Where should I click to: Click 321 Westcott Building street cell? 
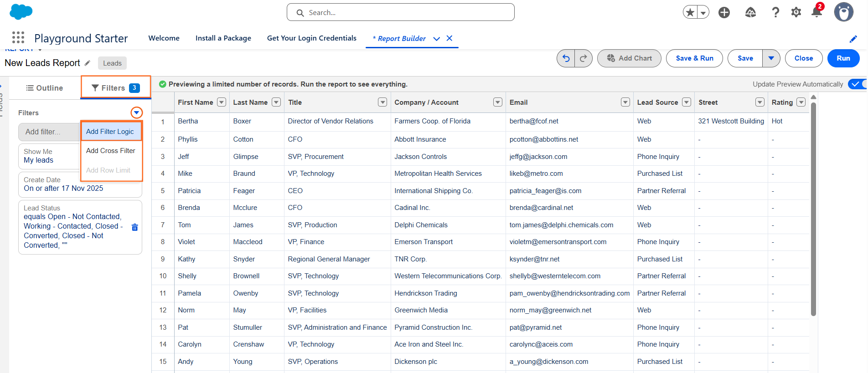point(731,121)
